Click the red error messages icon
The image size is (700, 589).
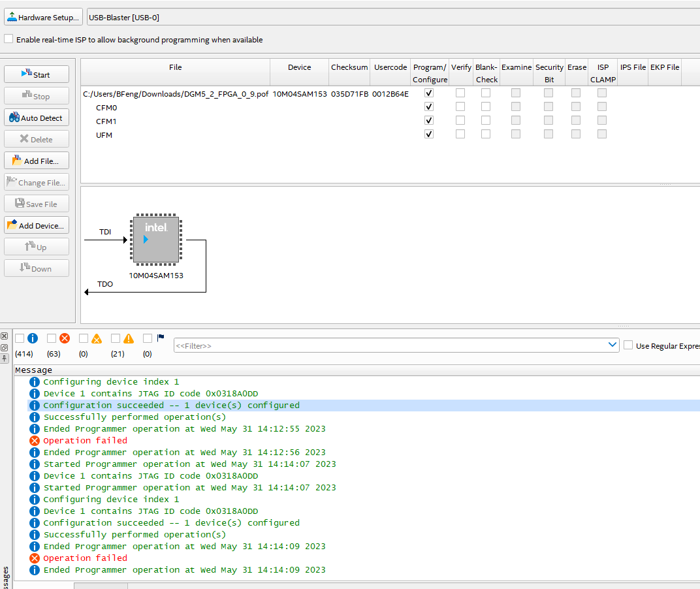point(65,338)
